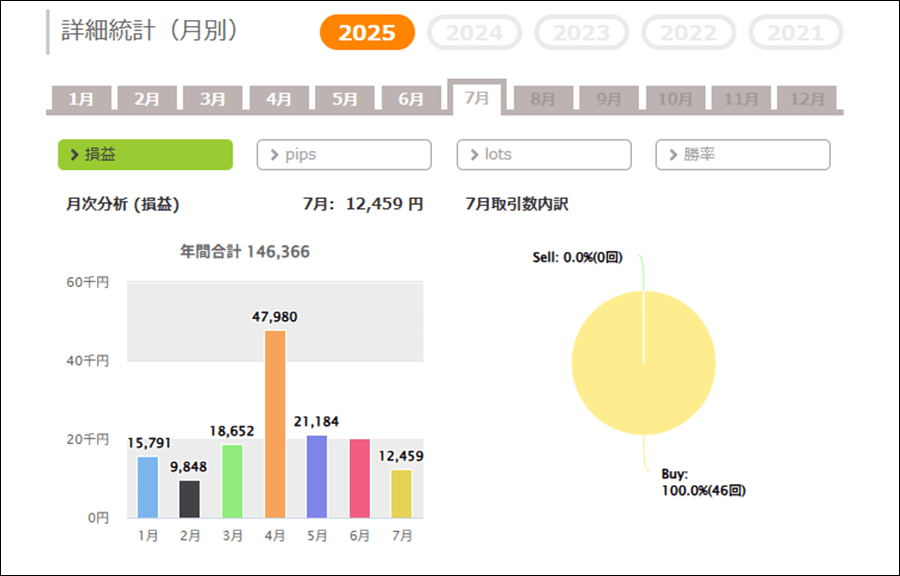Click the 7月 x-axis label under chart
The height and width of the screenshot is (576, 900).
point(402,536)
